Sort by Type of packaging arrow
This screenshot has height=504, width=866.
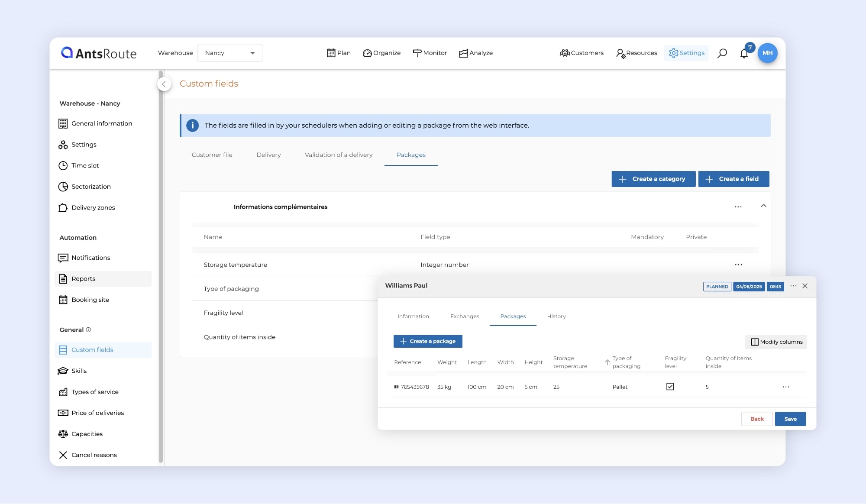(x=607, y=362)
